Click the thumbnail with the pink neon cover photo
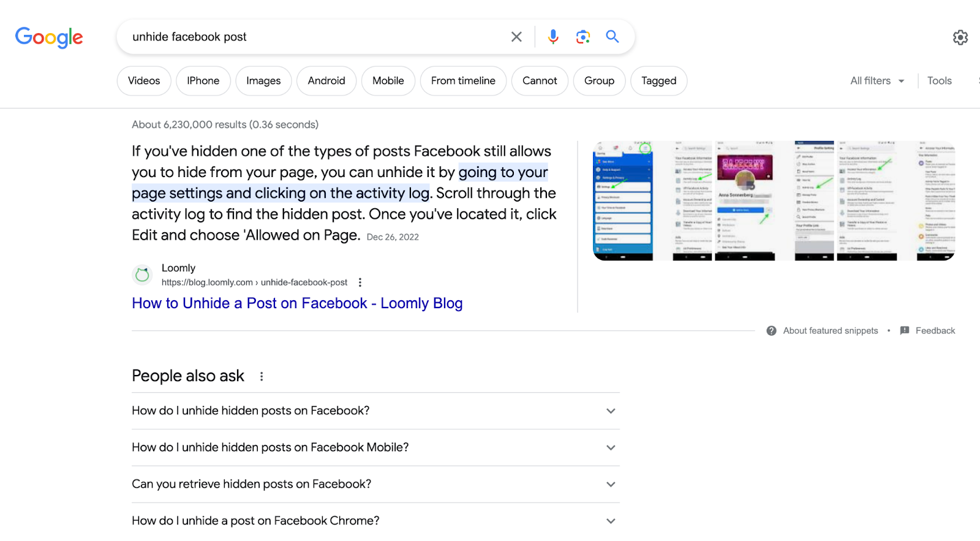Viewport: 980px width, 541px height. tap(745, 201)
